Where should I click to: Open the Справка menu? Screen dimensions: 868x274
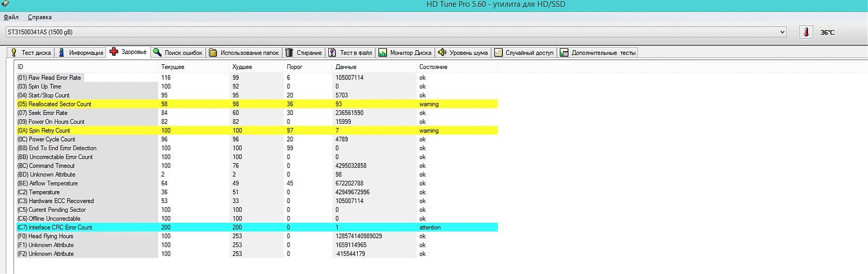39,17
